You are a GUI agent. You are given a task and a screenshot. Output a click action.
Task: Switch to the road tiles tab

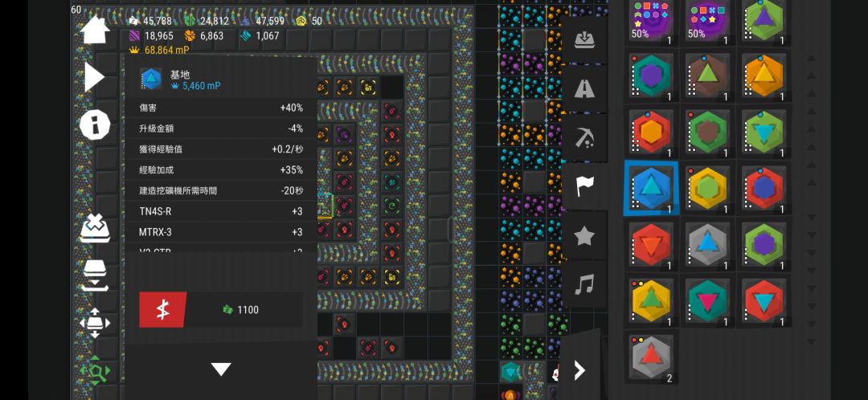pyautogui.click(x=584, y=88)
